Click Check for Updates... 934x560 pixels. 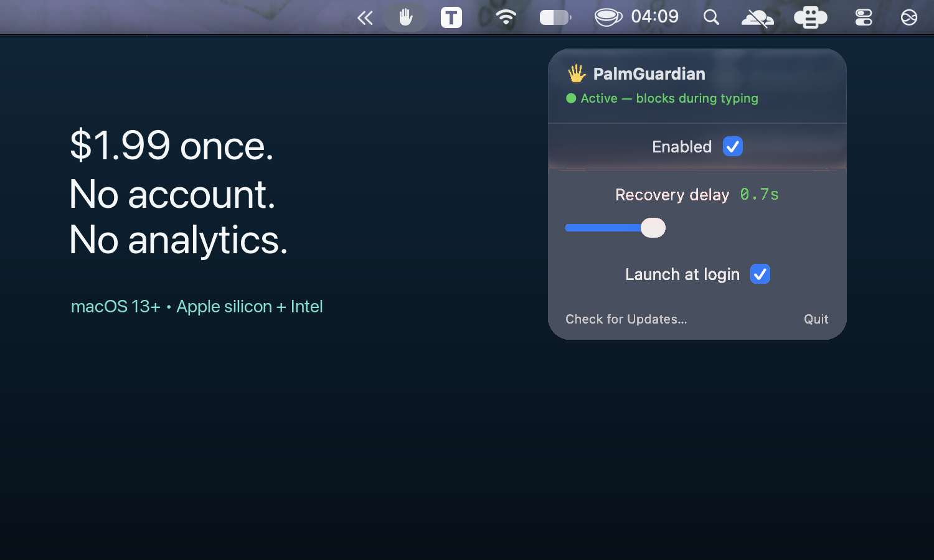tap(626, 319)
